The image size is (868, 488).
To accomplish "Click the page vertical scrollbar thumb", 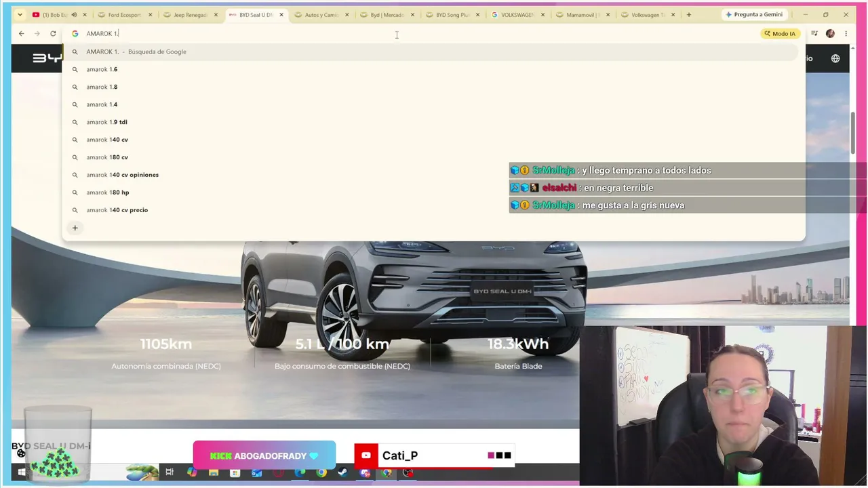I will coord(854,132).
